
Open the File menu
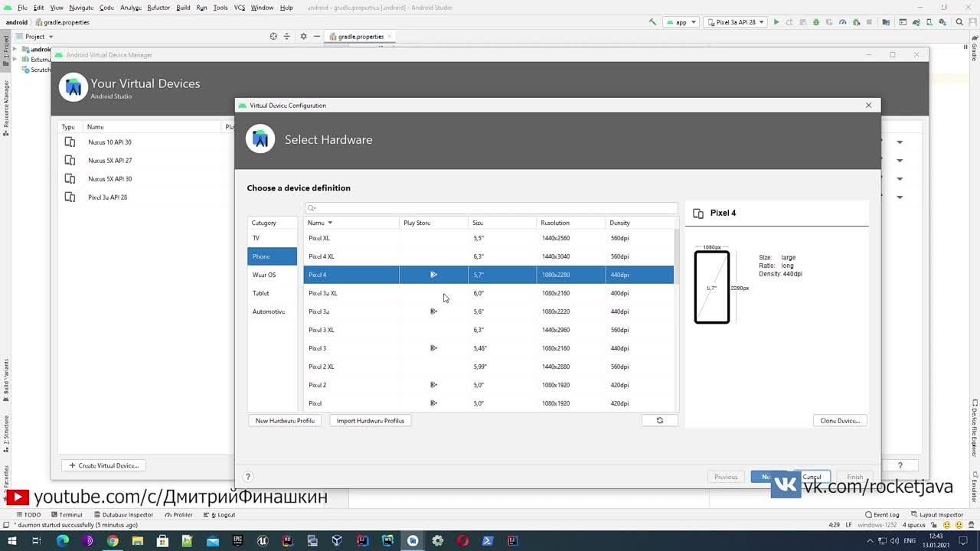(x=22, y=8)
